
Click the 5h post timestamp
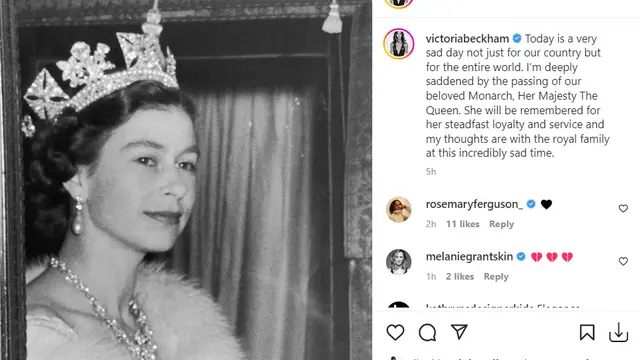(431, 171)
